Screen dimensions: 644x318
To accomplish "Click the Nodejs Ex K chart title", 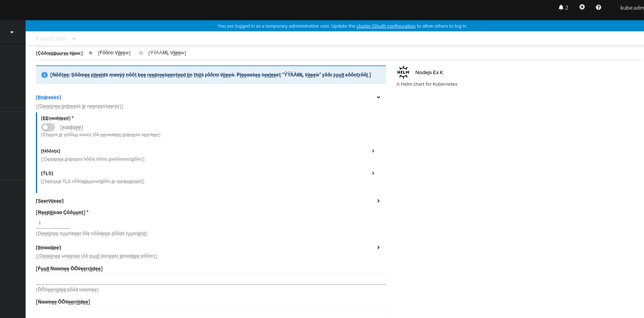I will pyautogui.click(x=429, y=72).
